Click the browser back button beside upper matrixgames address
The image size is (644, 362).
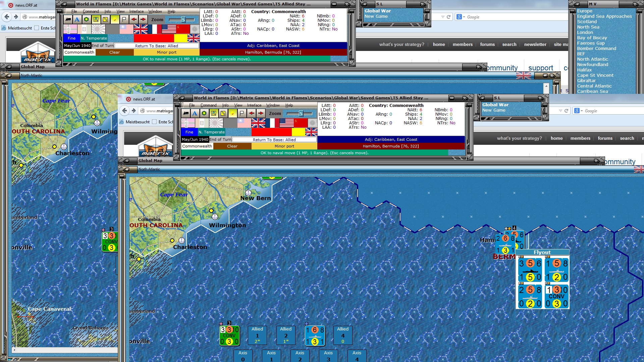click(x=6, y=17)
